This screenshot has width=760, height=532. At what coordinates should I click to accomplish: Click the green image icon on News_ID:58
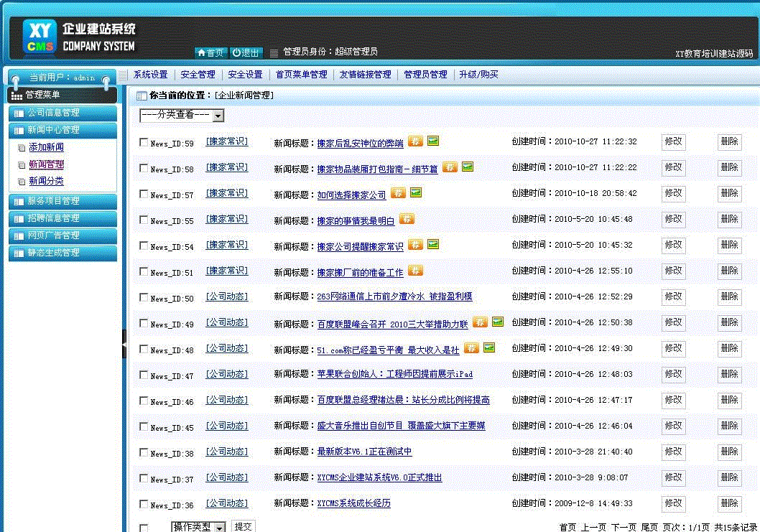(x=468, y=167)
